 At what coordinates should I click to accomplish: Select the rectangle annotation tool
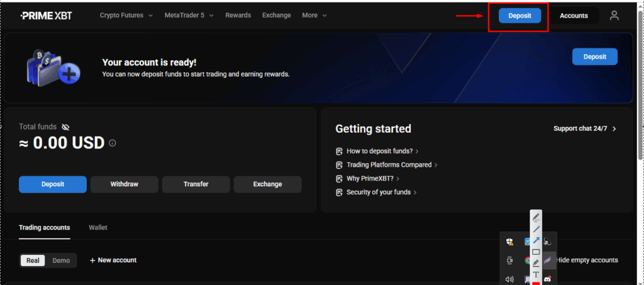pos(536,252)
